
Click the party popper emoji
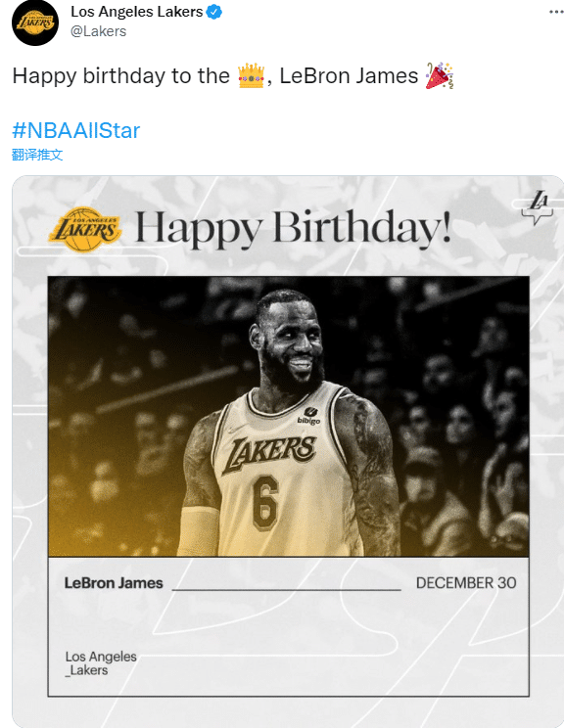click(x=439, y=75)
